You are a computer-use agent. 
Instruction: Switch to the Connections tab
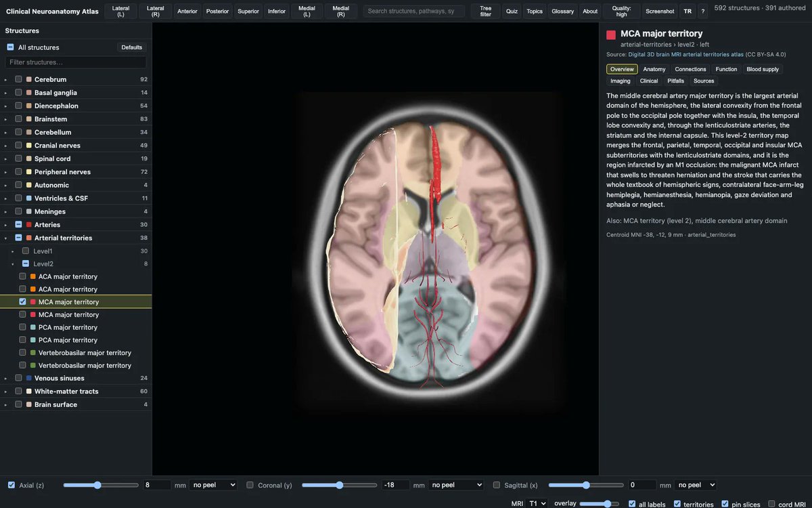point(691,69)
